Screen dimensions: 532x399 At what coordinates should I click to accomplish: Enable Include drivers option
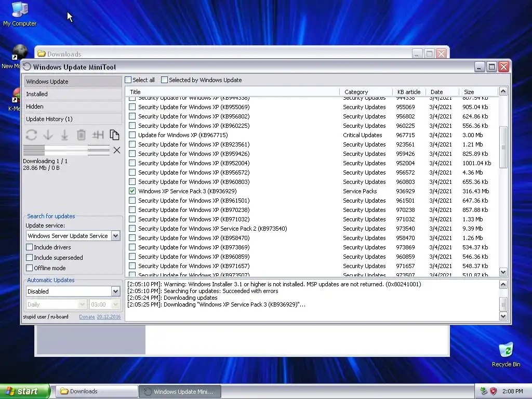coord(30,247)
